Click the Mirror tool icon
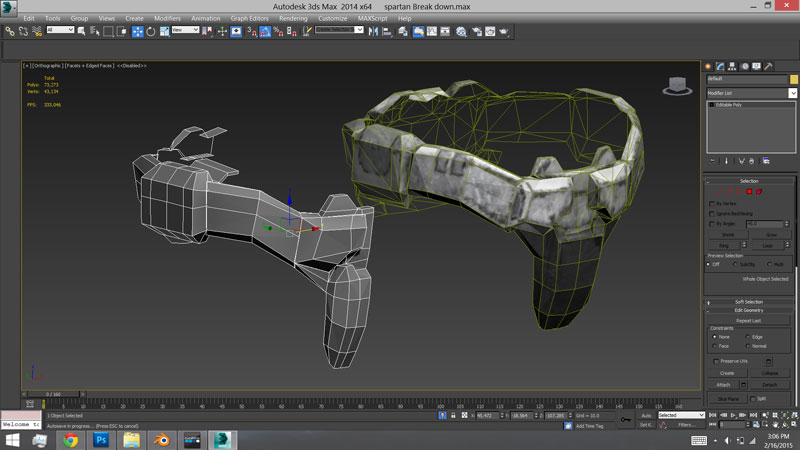 373,32
